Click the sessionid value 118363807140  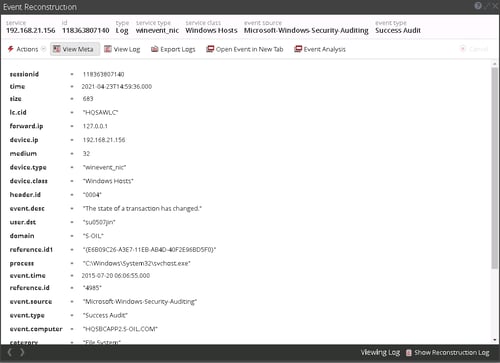coord(103,74)
